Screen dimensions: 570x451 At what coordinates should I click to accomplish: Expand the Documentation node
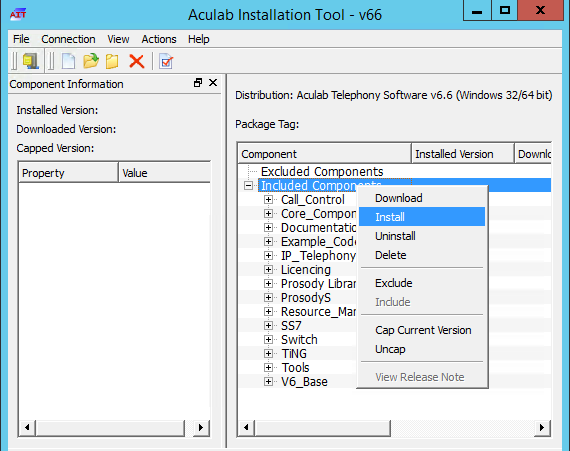(268, 227)
